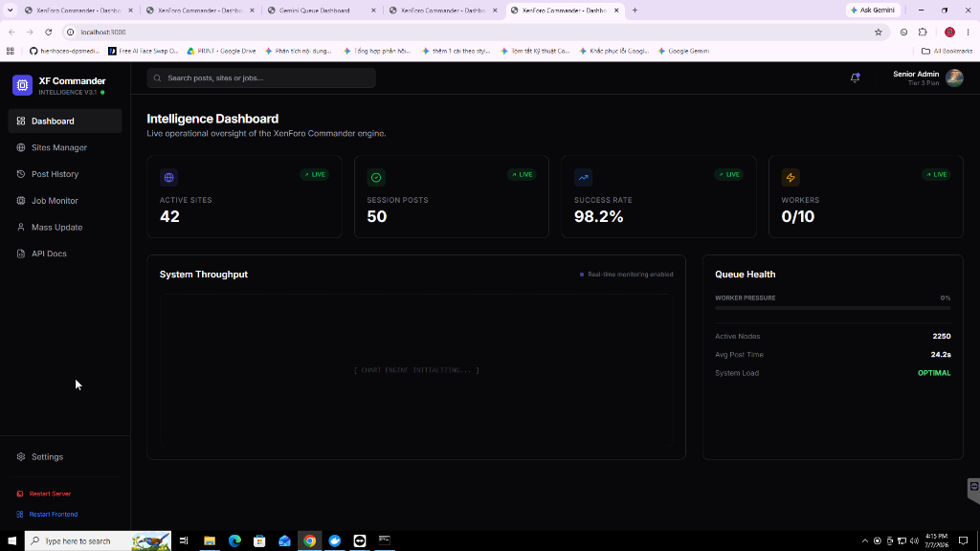Show hidden system tray icons
This screenshot has width=980, height=551.
point(864,541)
